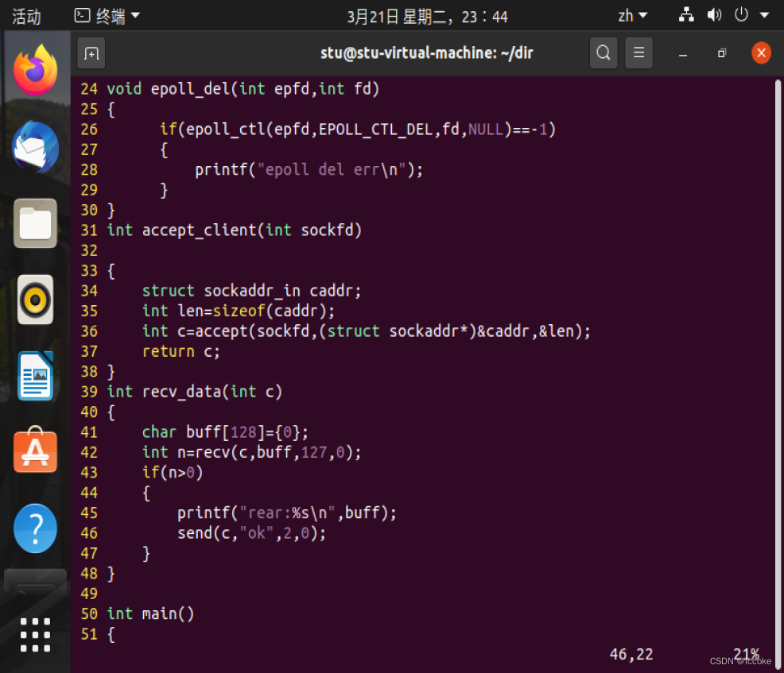
Task: Click line number 32 in the gutter
Action: [x=89, y=250]
